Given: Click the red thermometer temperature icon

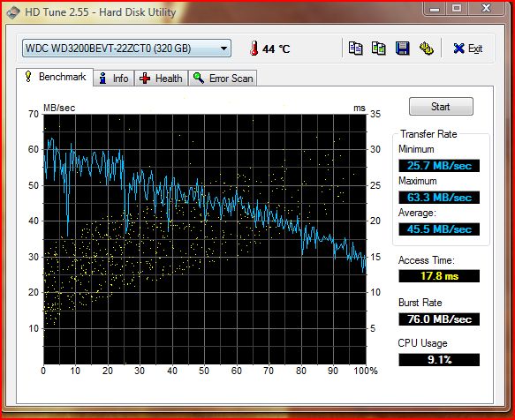Looking at the screenshot, I should (254, 49).
